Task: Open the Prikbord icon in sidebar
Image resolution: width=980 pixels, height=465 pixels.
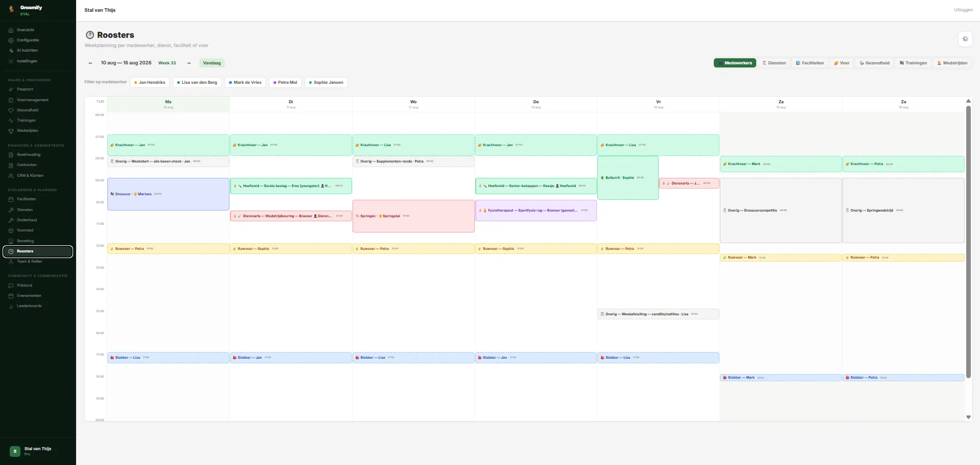Action: pyautogui.click(x=11, y=286)
